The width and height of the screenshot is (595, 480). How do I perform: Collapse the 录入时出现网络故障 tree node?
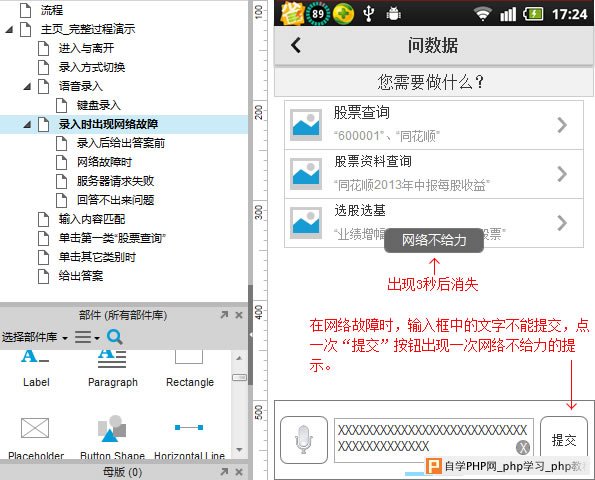[27, 124]
